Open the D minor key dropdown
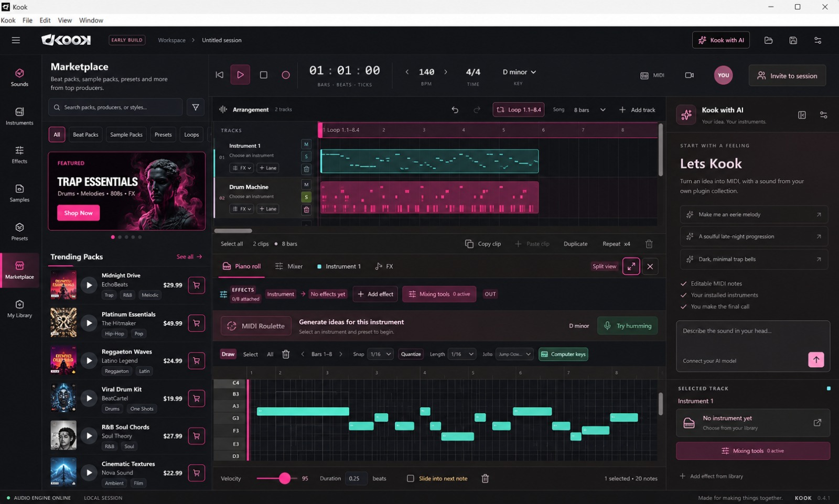This screenshot has width=839, height=504. click(x=519, y=72)
